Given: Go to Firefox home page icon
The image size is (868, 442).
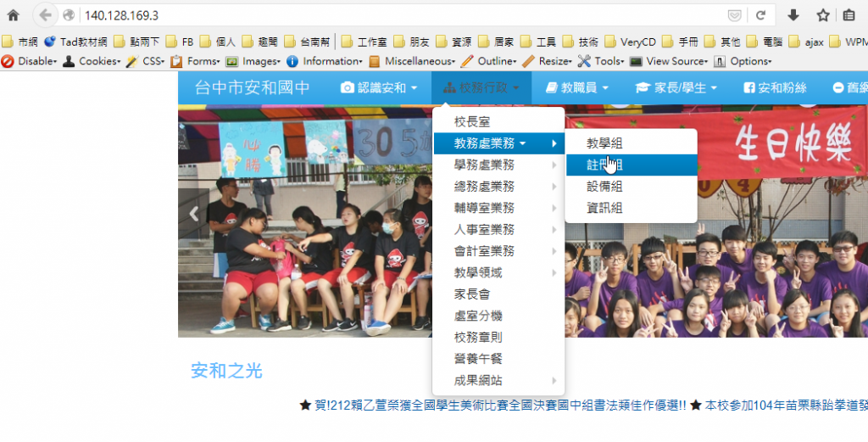Looking at the screenshot, I should click(x=14, y=15).
